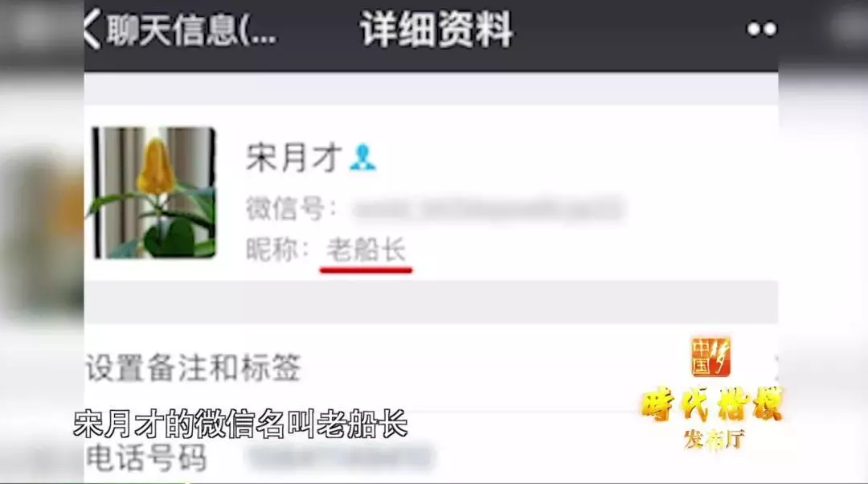This screenshot has width=868, height=484.
Task: Select the contact name 宋月才
Action: coord(294,158)
